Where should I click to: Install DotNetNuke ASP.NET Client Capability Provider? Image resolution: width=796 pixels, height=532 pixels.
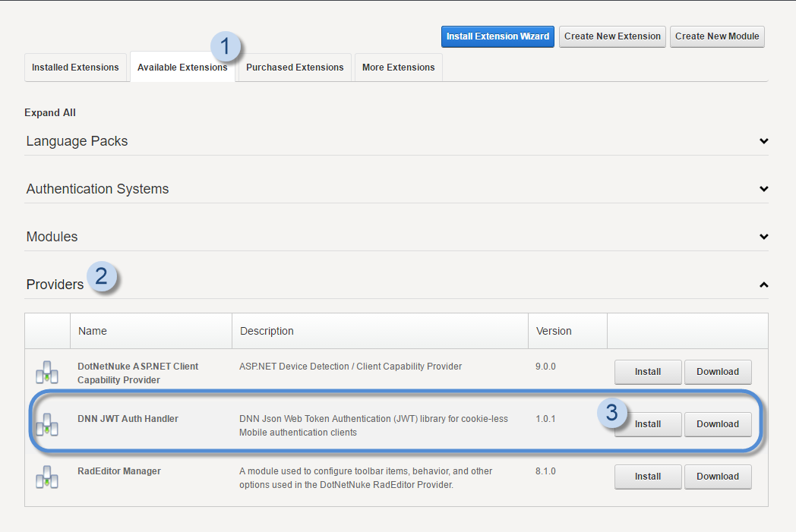(648, 372)
